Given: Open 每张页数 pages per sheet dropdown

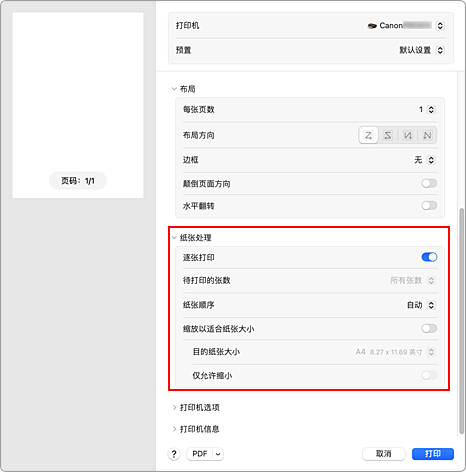Looking at the screenshot, I should [431, 110].
